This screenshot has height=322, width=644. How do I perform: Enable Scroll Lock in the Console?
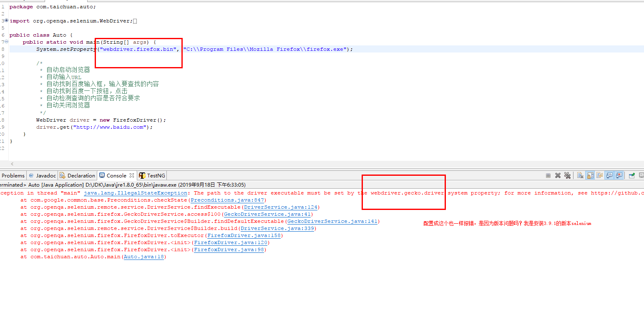click(x=590, y=175)
